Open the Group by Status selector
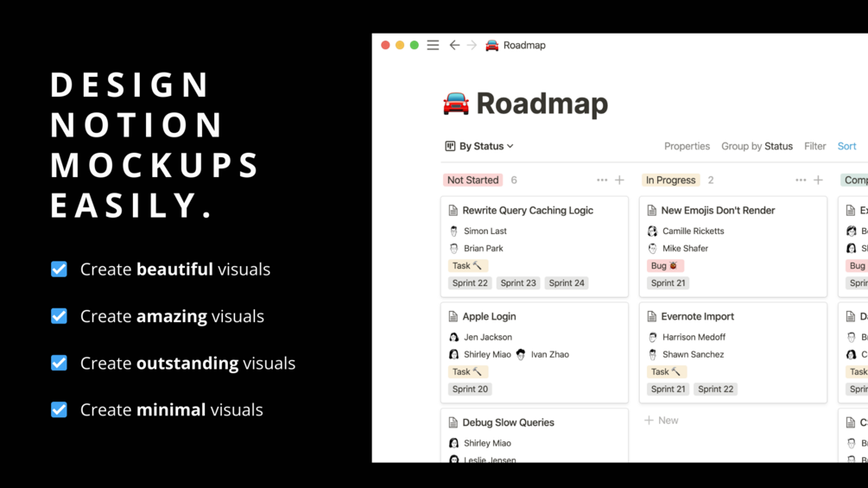This screenshot has width=868, height=488. click(x=757, y=146)
